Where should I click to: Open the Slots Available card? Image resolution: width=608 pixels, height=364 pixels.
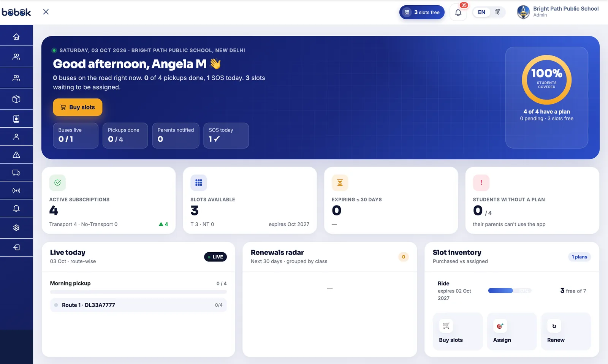[x=250, y=200]
